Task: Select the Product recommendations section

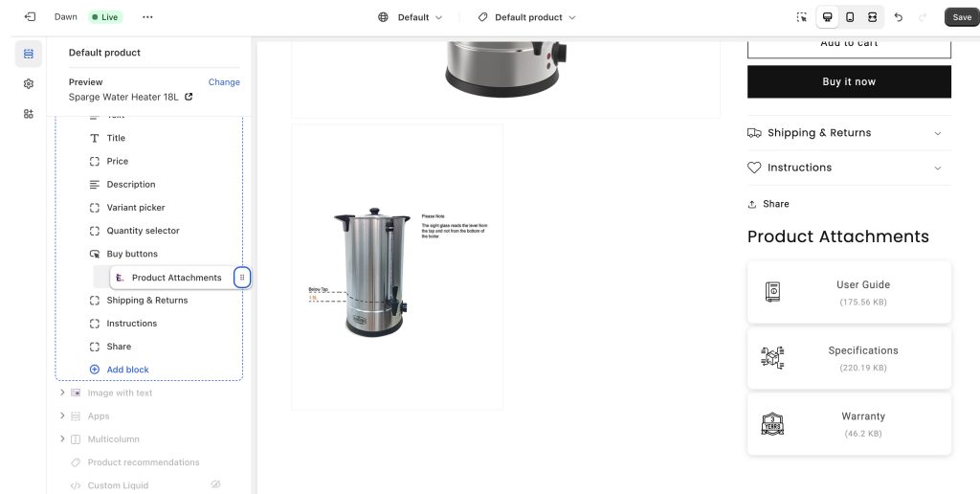Action: (x=144, y=462)
